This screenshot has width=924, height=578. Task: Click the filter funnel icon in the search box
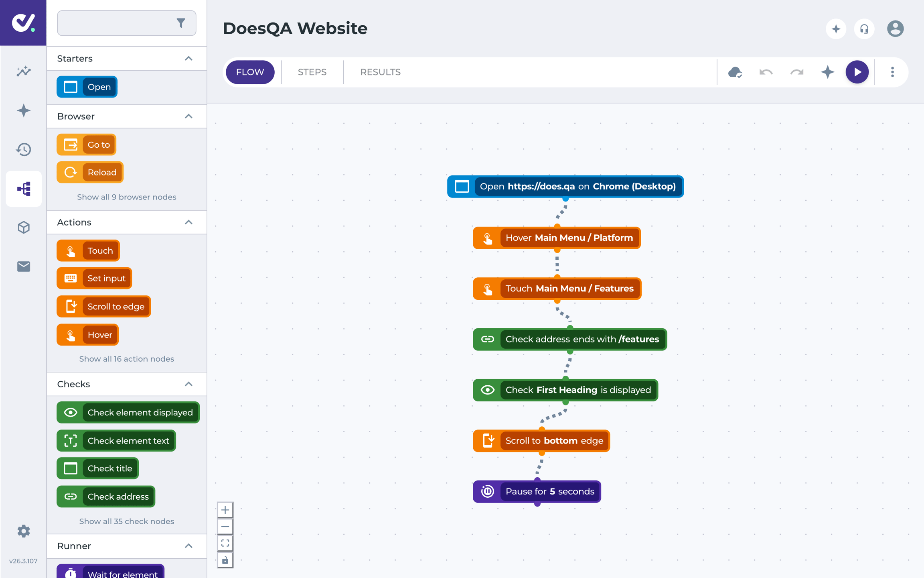coord(181,23)
